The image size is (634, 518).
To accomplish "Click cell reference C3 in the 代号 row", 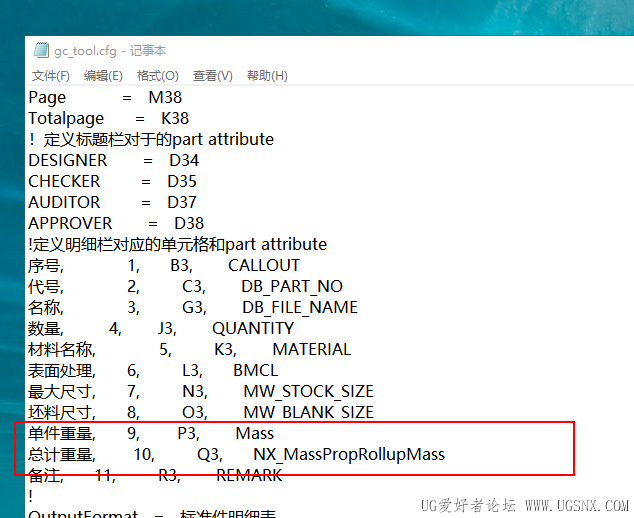I will coord(192,287).
